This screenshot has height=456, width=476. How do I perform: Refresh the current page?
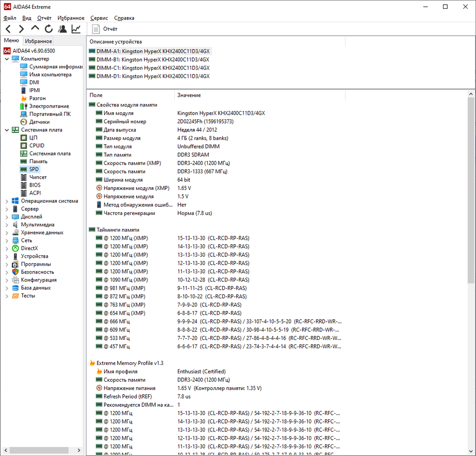(x=48, y=29)
